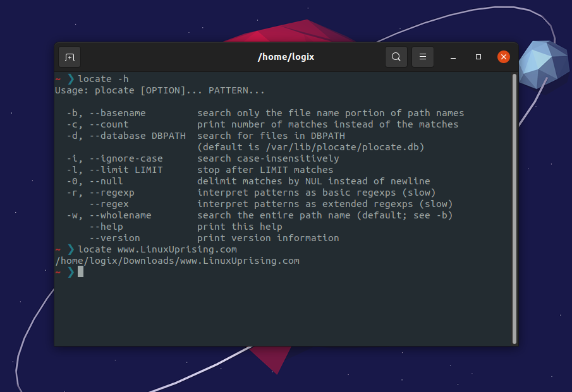Screen dimensions: 572x392
Task: Click the teal prompt chevron on the last line
Action: [71, 272]
